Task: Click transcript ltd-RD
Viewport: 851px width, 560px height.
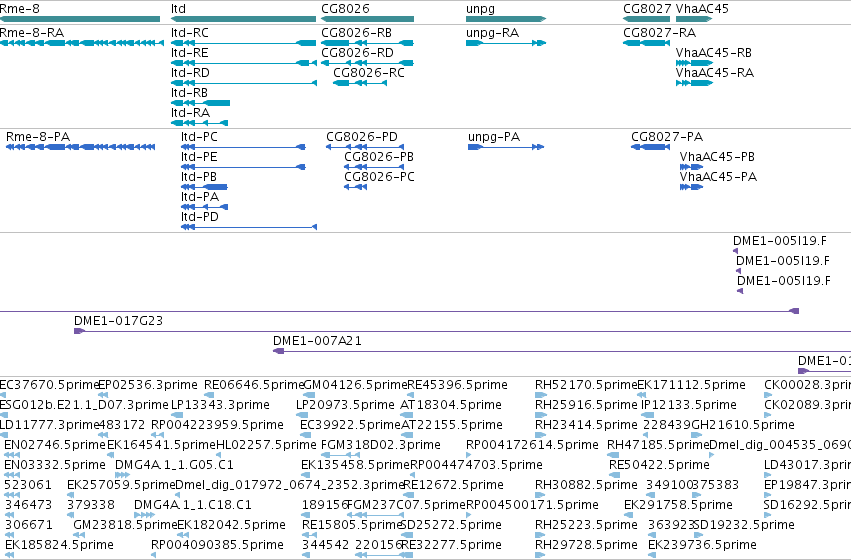Action: pos(244,83)
